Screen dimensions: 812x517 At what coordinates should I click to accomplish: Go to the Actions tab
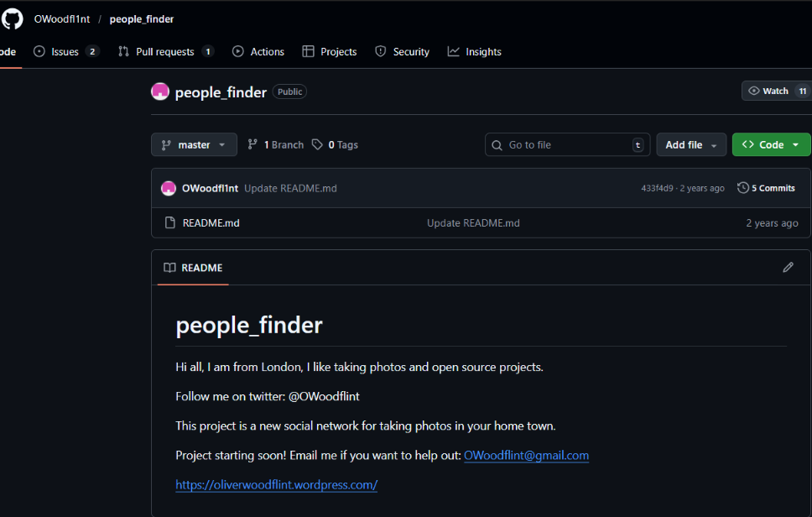(258, 52)
